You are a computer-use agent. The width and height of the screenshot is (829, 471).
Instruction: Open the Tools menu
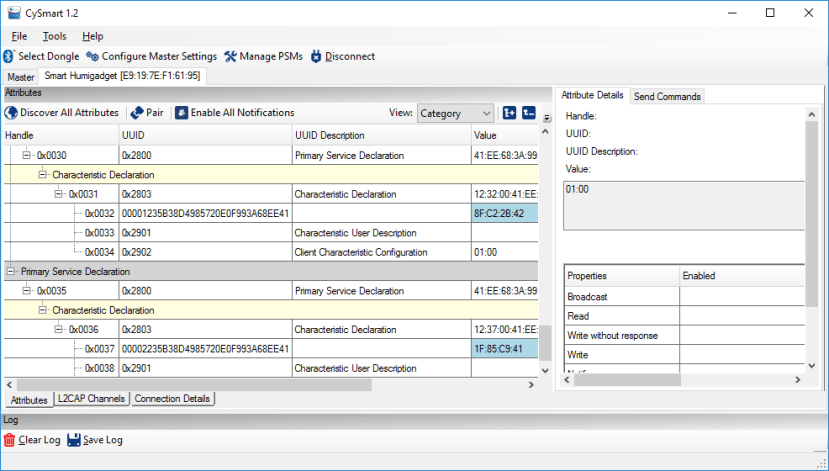pos(54,36)
